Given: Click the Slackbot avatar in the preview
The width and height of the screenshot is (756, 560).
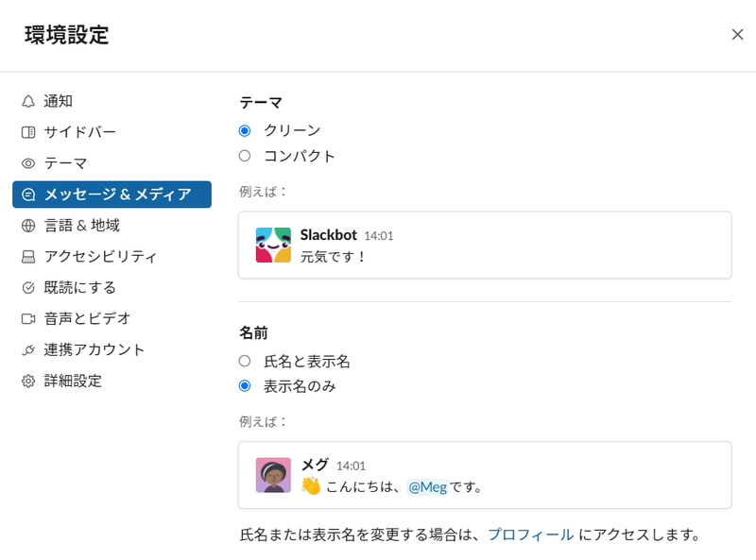Looking at the screenshot, I should click(273, 245).
